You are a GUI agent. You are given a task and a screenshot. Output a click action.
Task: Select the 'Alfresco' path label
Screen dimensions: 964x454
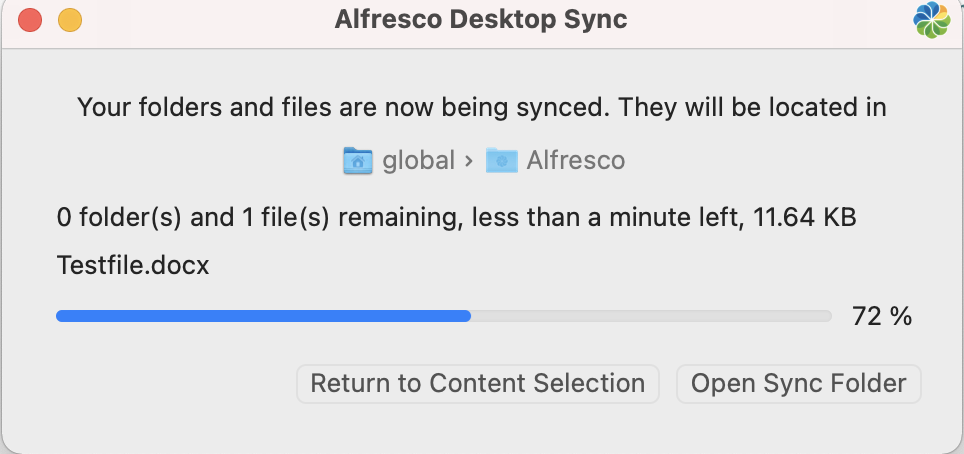(575, 160)
